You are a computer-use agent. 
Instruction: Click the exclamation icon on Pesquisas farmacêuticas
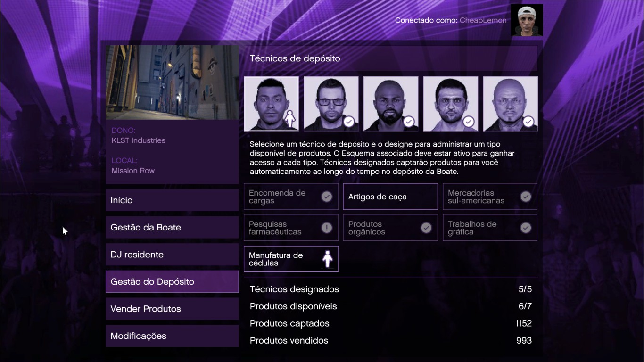pyautogui.click(x=327, y=228)
